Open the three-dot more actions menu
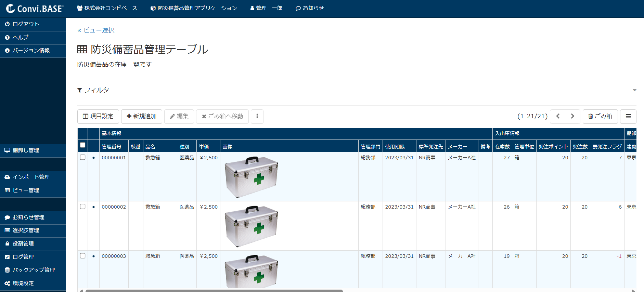 pos(257,117)
